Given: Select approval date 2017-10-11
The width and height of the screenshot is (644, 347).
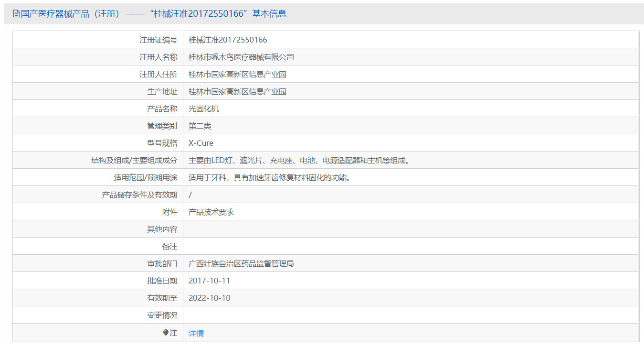Looking at the screenshot, I should pos(209,281).
